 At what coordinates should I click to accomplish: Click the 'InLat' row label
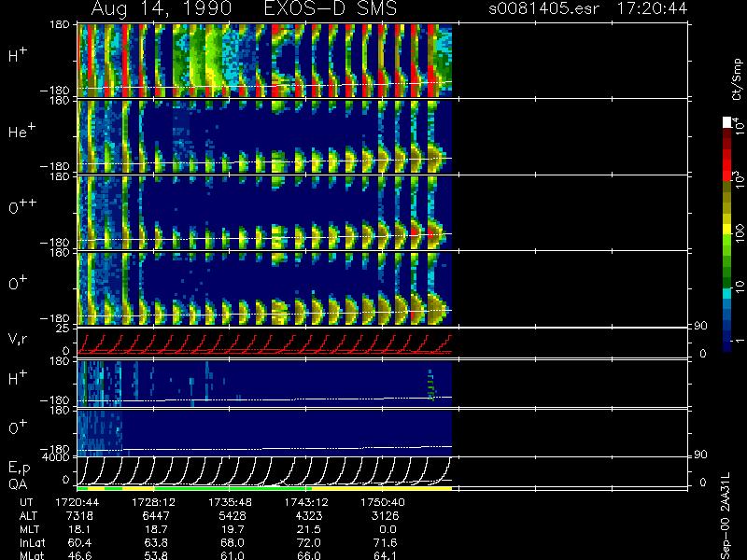tap(31, 543)
